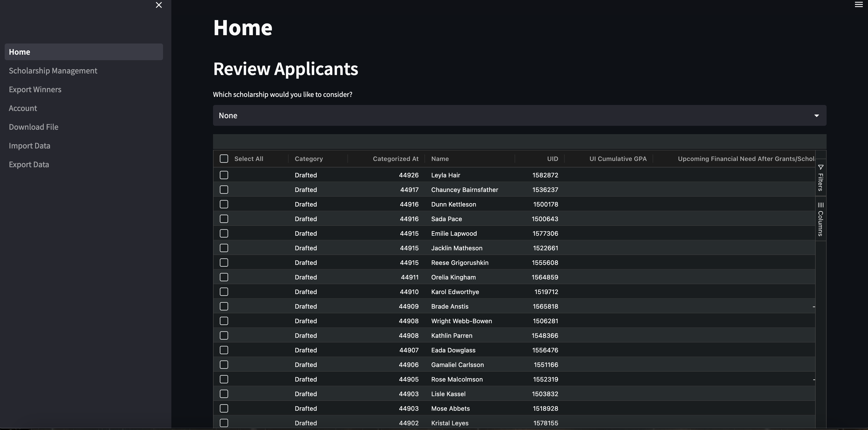Viewport: 868px width, 430px height.
Task: Select Dunn Kettleson's row checkbox
Action: click(x=224, y=204)
